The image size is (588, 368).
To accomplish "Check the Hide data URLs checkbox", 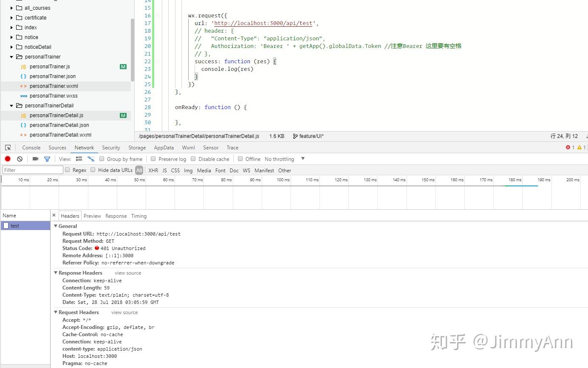I will pyautogui.click(x=93, y=170).
